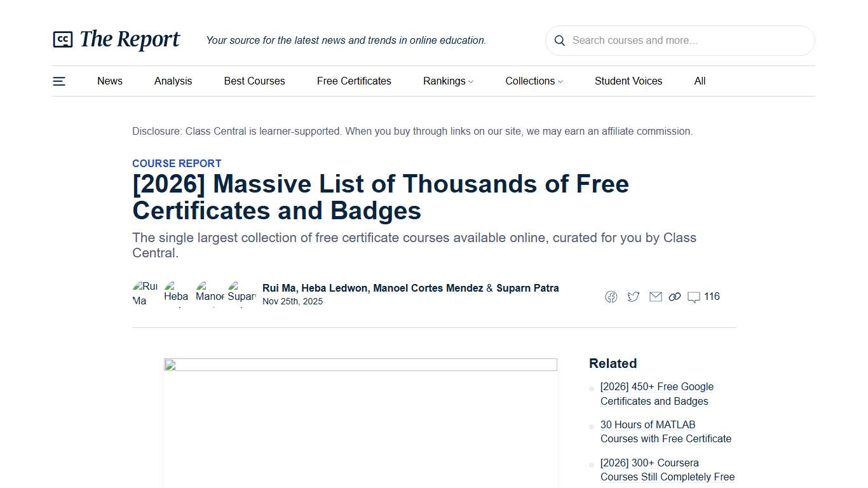
Task: Expand the Rankings chevron arrow
Action: click(x=471, y=81)
